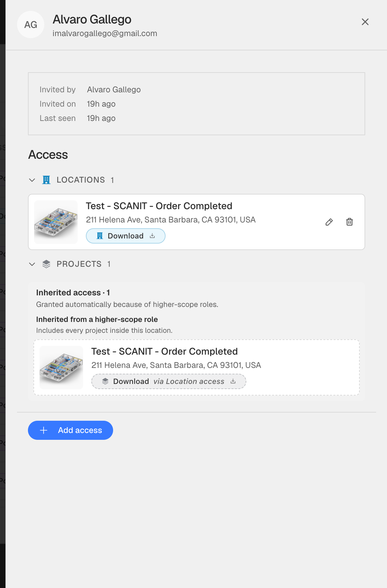Viewport: 387px width, 588px height.
Task: Click the location building thumbnail image
Action: (x=56, y=222)
